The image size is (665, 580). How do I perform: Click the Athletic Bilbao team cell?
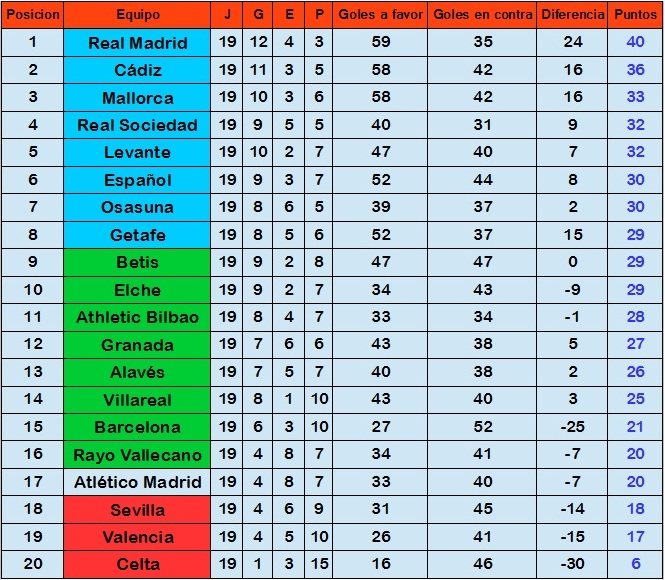(x=137, y=317)
